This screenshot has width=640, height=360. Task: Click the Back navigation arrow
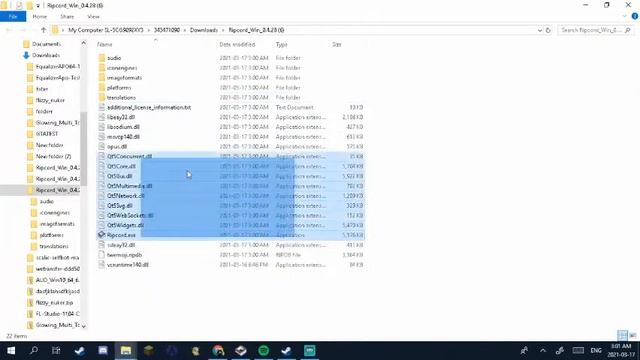click(9, 30)
